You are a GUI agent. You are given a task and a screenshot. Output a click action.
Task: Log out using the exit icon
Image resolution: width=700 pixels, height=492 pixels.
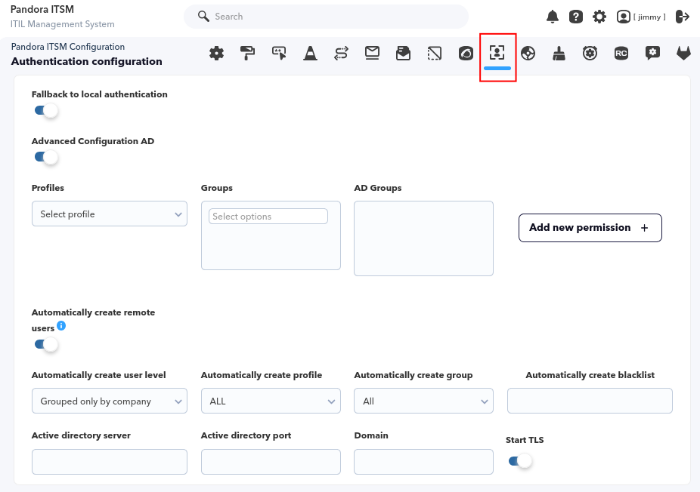tap(683, 17)
